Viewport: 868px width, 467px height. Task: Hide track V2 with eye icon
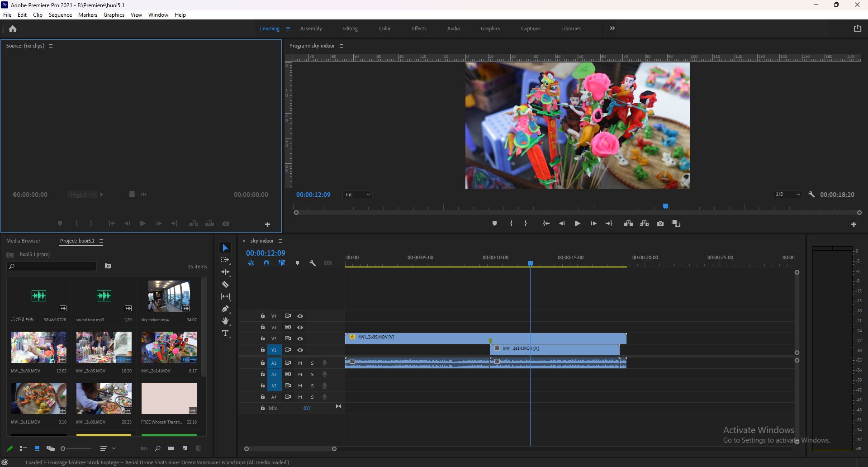pos(300,338)
